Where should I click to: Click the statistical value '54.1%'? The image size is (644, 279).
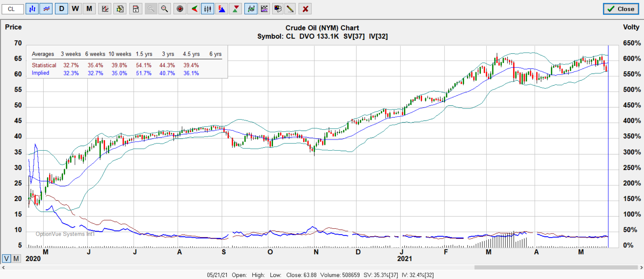tap(143, 65)
